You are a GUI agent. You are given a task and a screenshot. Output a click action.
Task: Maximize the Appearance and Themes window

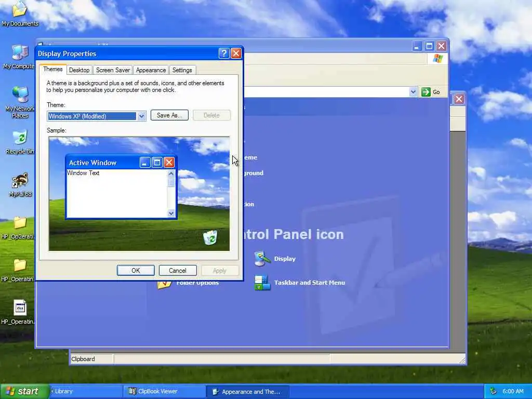coord(429,46)
